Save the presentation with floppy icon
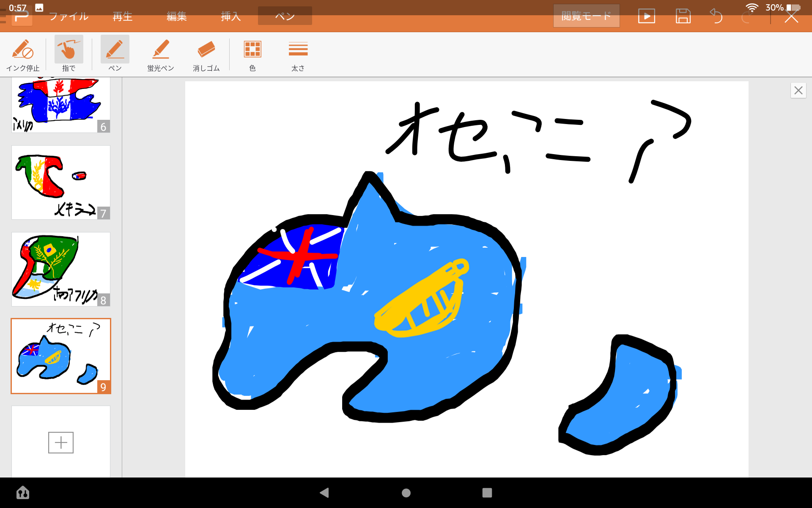This screenshot has height=508, width=812. click(x=683, y=17)
